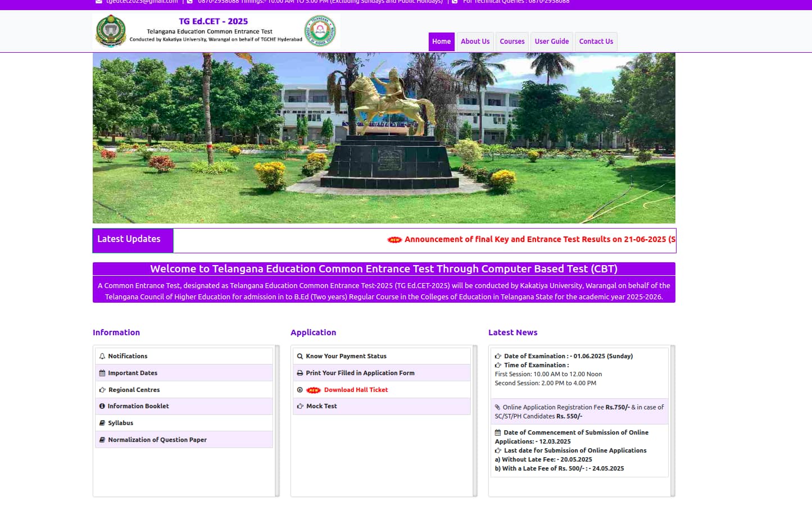Open the About Us menu
This screenshot has width=812, height=506.
475,42
